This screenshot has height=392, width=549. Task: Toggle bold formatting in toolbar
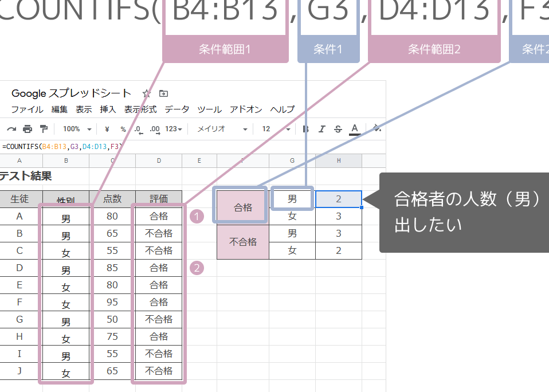click(x=305, y=129)
